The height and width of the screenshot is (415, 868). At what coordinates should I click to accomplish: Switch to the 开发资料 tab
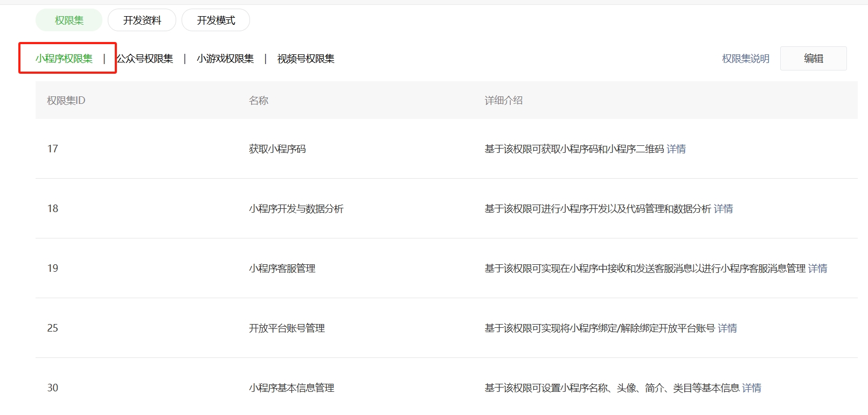(142, 20)
